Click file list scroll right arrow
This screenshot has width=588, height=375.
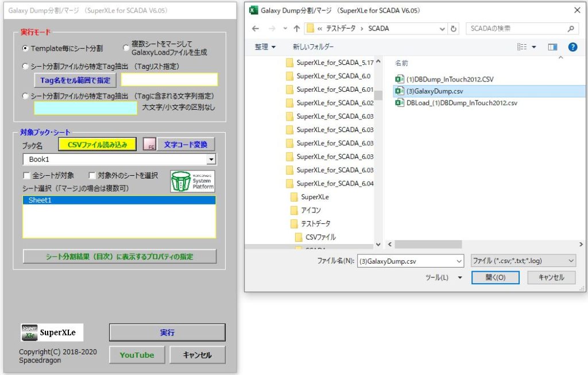[x=581, y=245]
